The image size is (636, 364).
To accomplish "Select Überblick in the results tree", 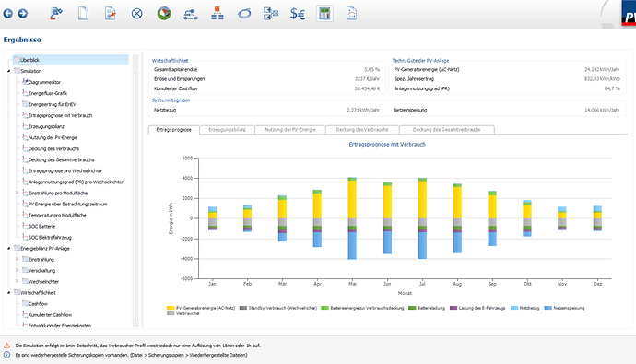I will click(70, 60).
